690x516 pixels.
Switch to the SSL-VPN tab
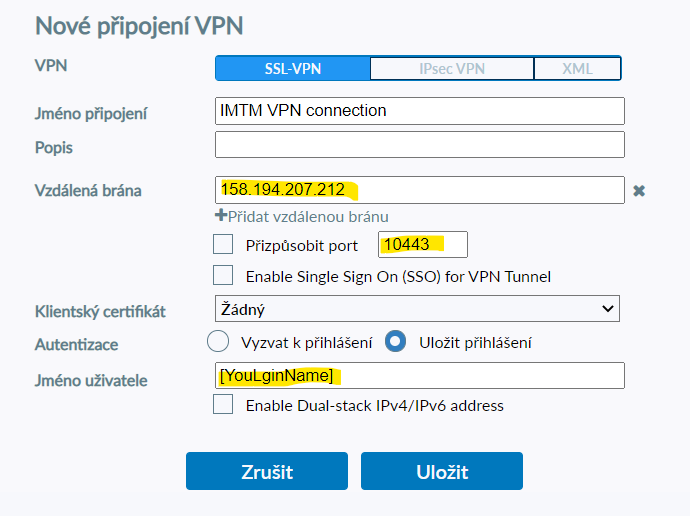pyautogui.click(x=292, y=68)
